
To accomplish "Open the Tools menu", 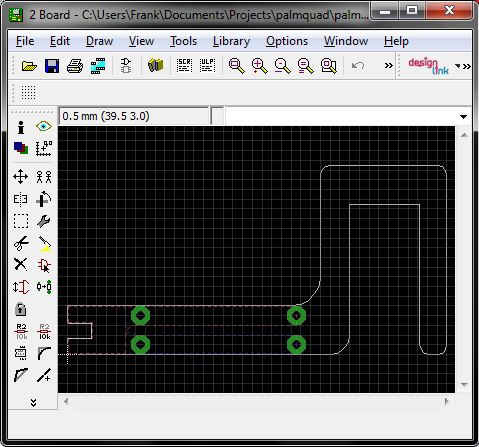I will [183, 41].
